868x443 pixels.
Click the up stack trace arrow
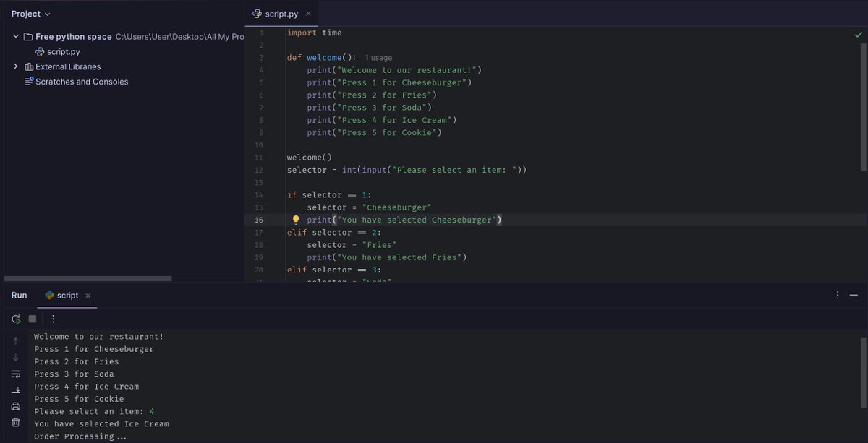tap(16, 341)
